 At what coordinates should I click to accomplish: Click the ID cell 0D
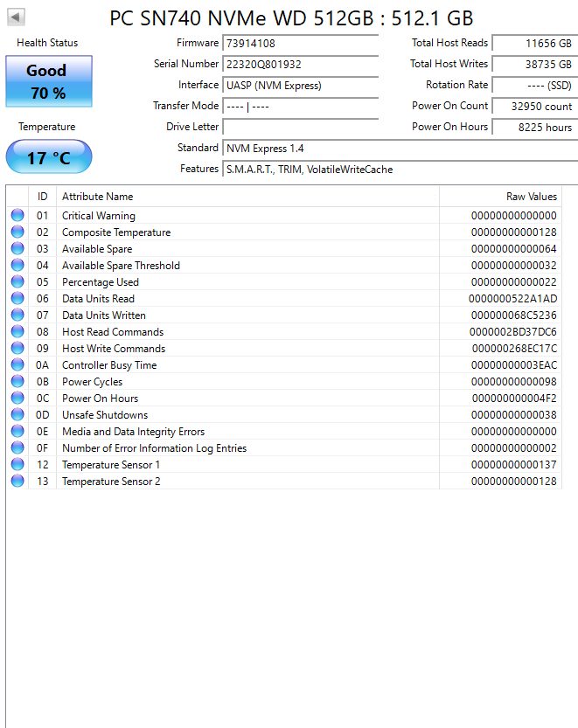point(42,414)
